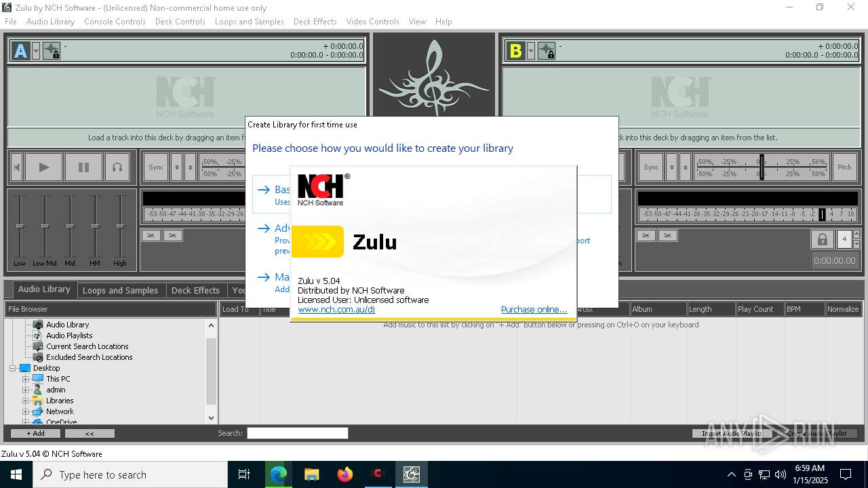Pause Deck A playback
This screenshot has height=488, width=868.
coord(83,167)
